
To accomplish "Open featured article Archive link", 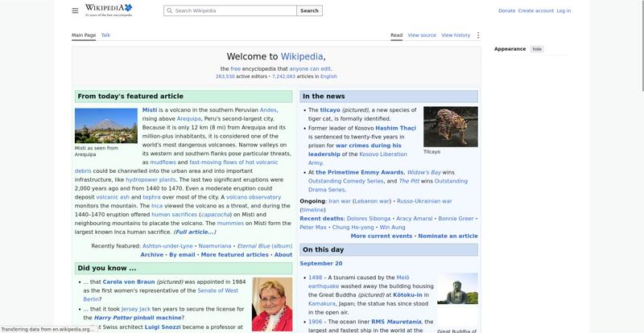I will pyautogui.click(x=152, y=254).
